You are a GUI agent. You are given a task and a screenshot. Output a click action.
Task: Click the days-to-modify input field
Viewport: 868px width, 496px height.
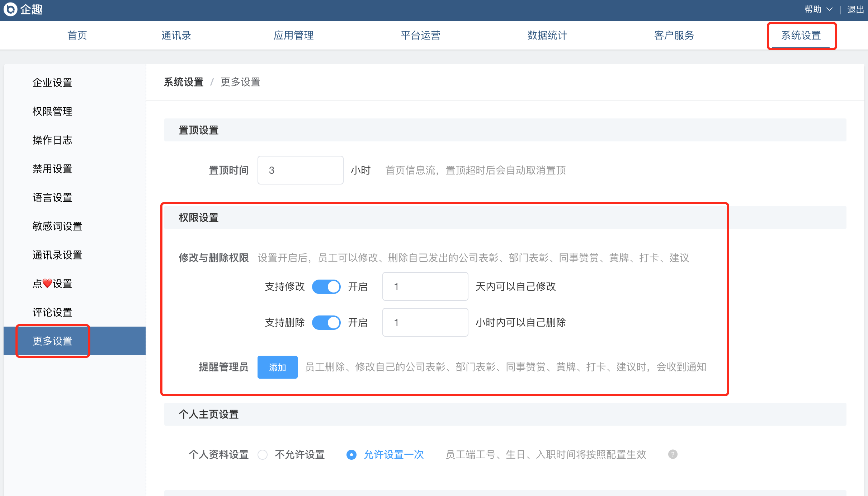(425, 287)
